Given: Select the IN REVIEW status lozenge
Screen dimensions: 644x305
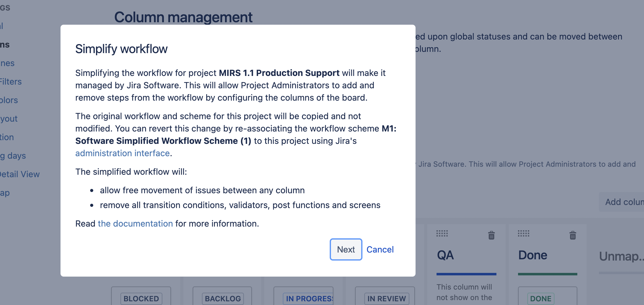Looking at the screenshot, I should coord(387,299).
